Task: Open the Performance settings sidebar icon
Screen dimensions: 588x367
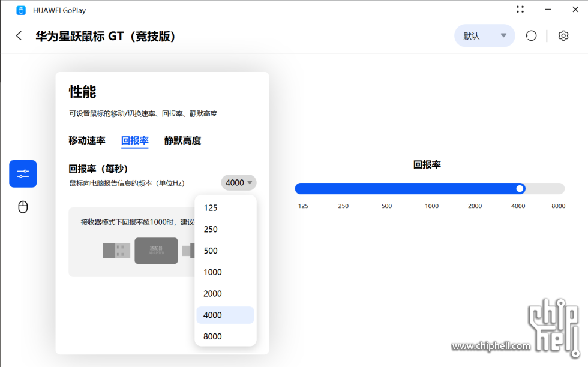Action: 23,173
